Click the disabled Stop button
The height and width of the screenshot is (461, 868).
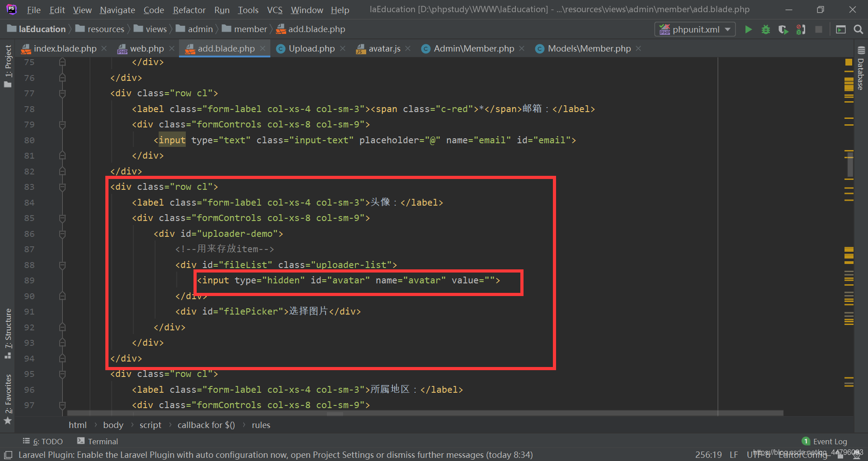coord(818,29)
